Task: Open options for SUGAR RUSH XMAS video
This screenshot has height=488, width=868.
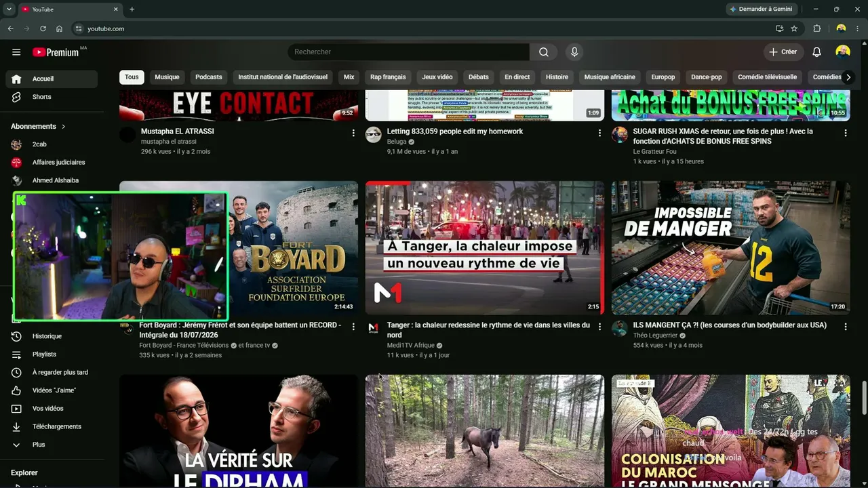Action: click(846, 134)
